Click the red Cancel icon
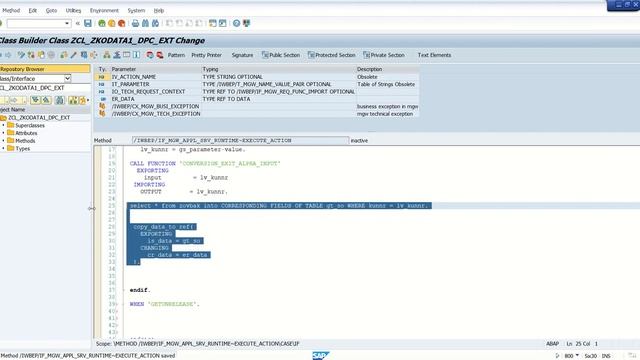Image resolution: width=640 pixels, height=360 pixels. click(x=121, y=23)
